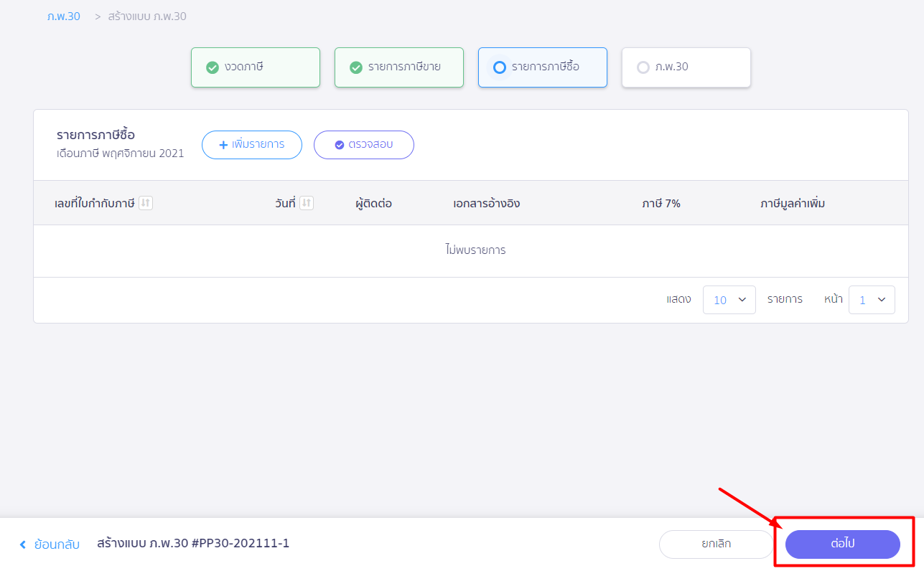Click sort icon beside วันที่ column
The width and height of the screenshot is (924, 571).
[x=307, y=203]
